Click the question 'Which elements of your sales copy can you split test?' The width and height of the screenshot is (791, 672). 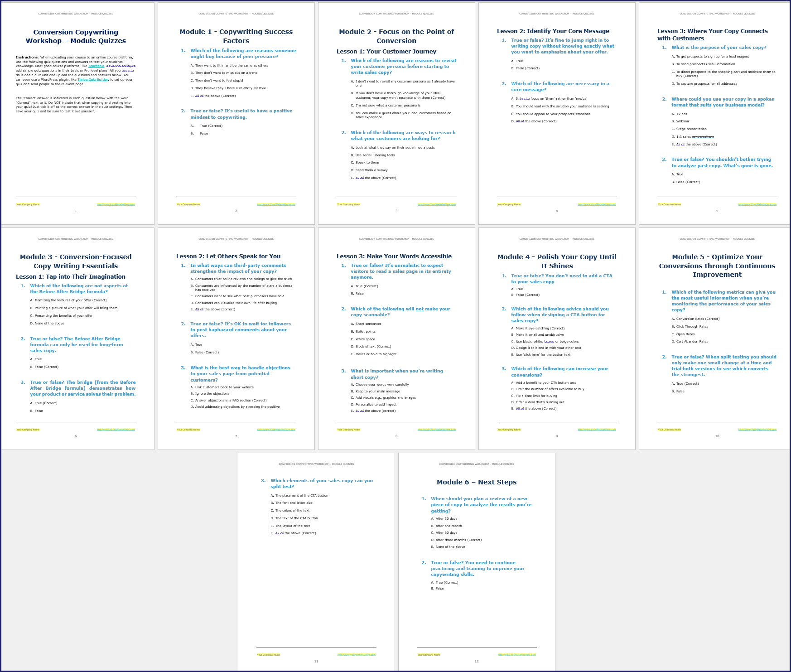pos(322,483)
